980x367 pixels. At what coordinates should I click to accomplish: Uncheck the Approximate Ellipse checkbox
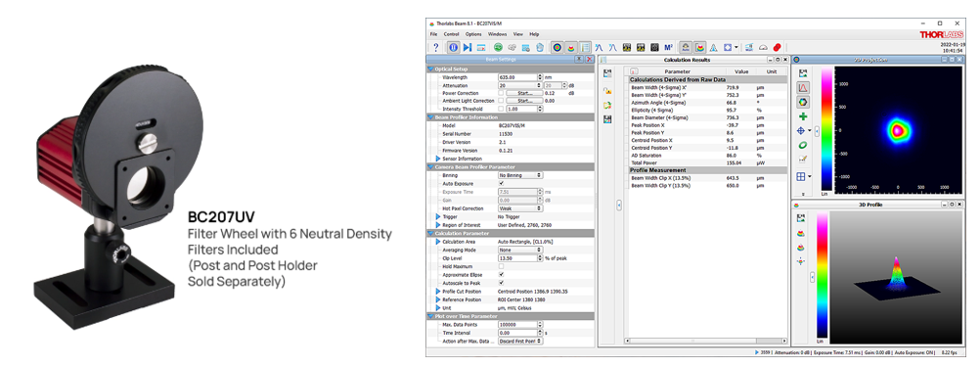501,274
